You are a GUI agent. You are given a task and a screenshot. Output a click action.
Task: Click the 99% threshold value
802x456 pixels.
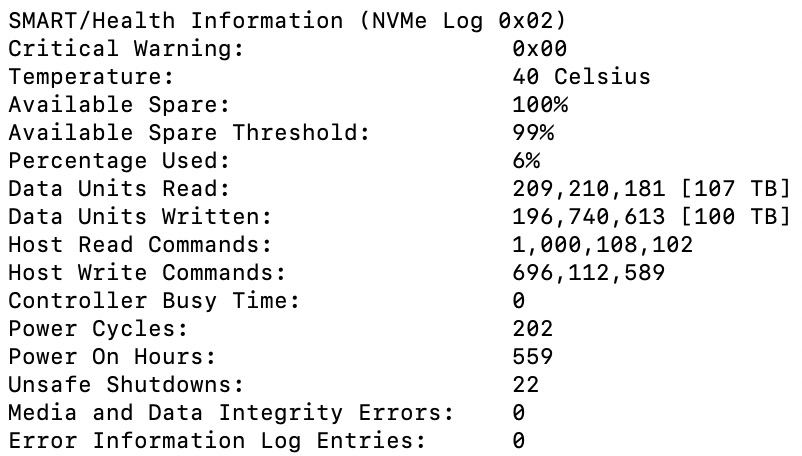coord(532,132)
